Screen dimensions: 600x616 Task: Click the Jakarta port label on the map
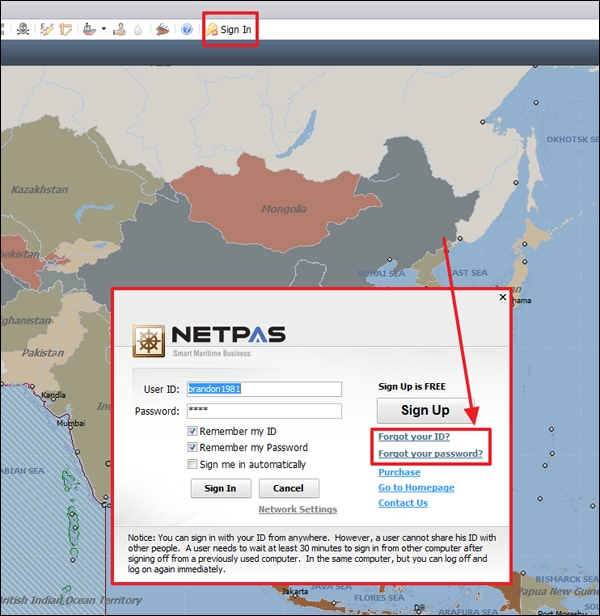[295, 591]
